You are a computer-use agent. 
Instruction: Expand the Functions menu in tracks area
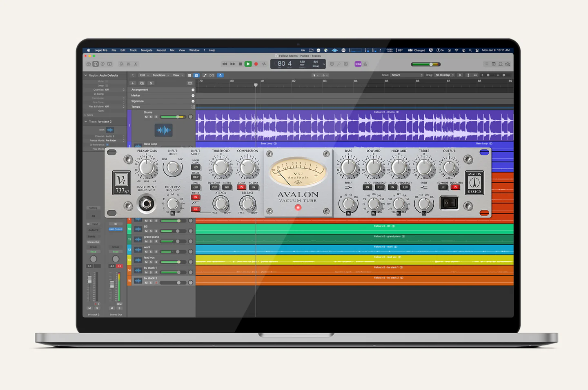[x=160, y=75]
